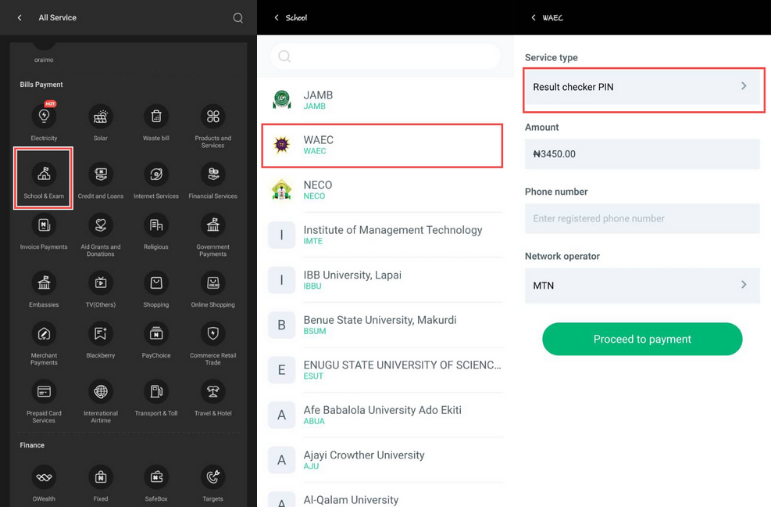Select NECO from the list
Image resolution: width=771 pixels, height=508 pixels.
pyautogui.click(x=382, y=189)
